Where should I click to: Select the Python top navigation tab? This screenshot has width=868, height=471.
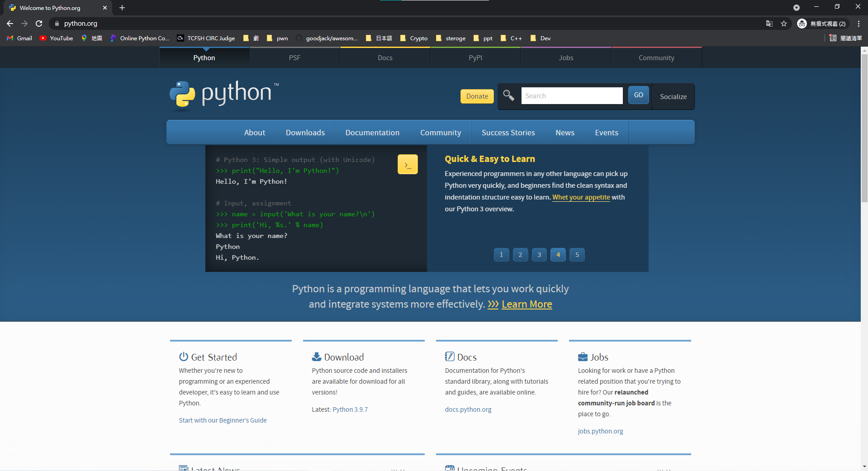pyautogui.click(x=204, y=57)
